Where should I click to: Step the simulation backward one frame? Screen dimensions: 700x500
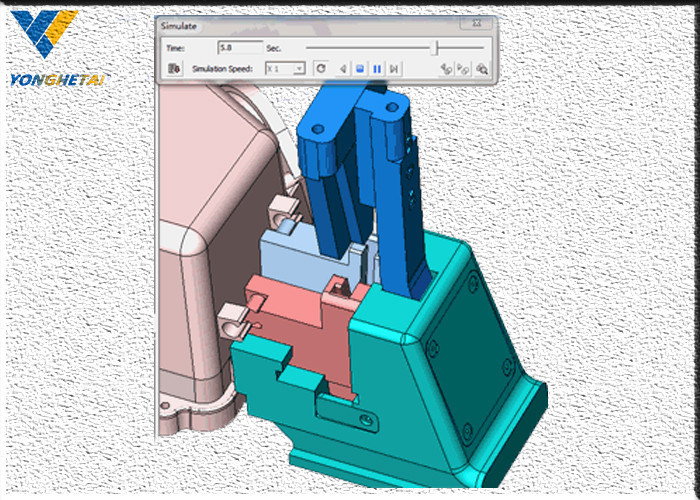[x=343, y=69]
